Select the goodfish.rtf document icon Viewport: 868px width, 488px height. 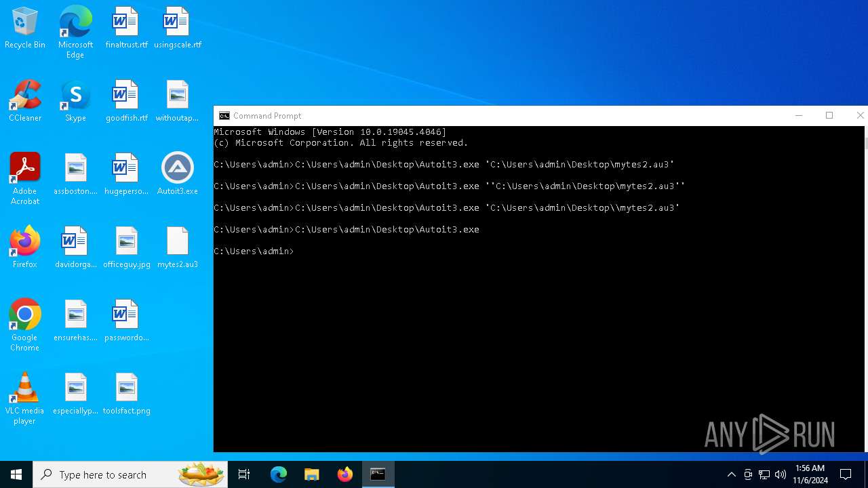coord(126,102)
